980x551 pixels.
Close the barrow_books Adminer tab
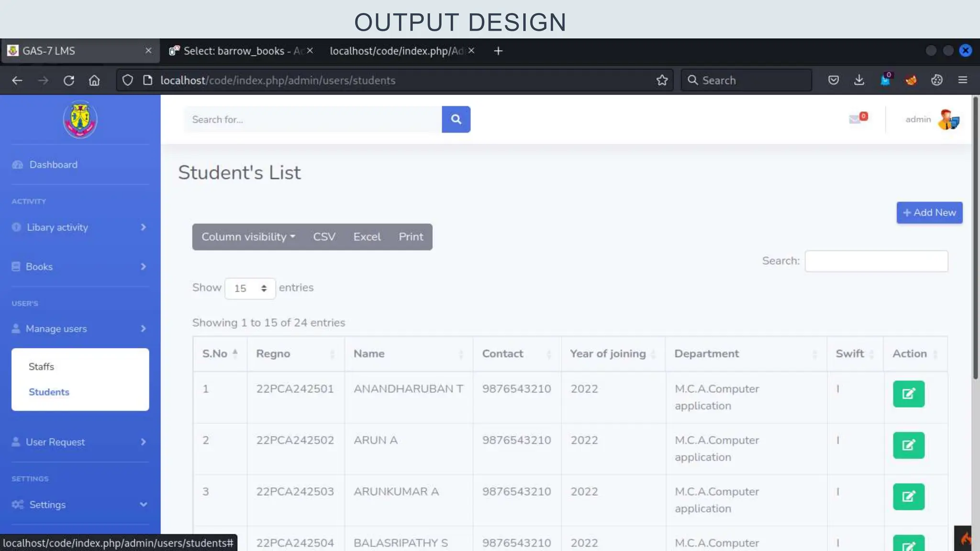point(310,51)
